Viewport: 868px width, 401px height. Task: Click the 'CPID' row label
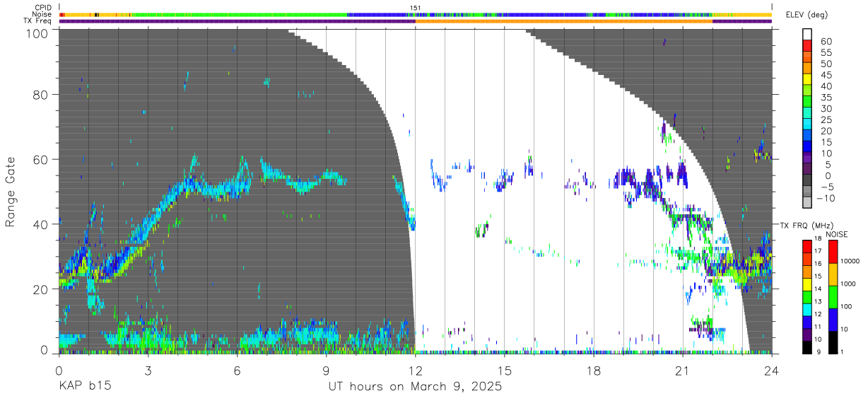[42, 8]
